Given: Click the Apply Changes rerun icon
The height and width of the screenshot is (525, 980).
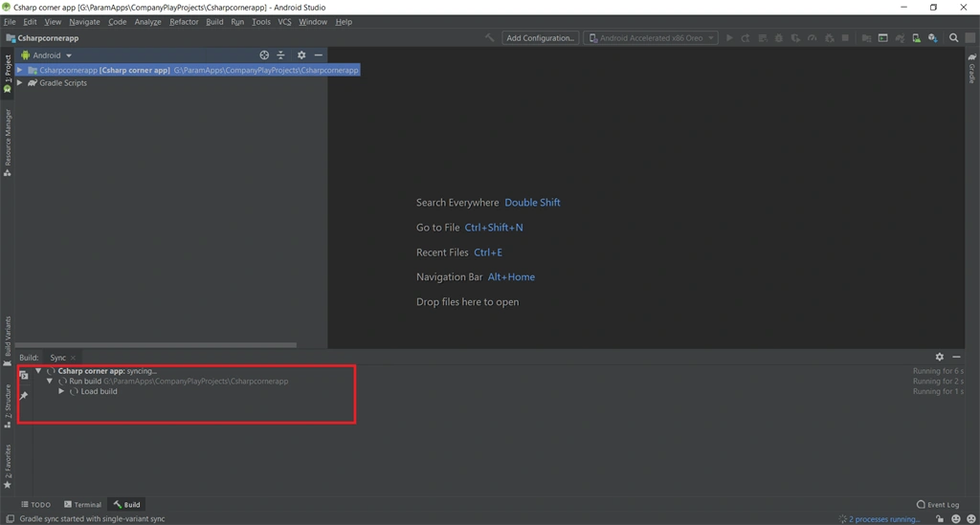Looking at the screenshot, I should [x=746, y=38].
